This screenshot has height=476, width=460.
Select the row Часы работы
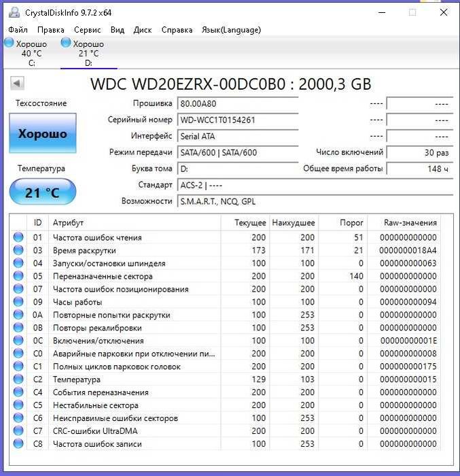(225, 302)
